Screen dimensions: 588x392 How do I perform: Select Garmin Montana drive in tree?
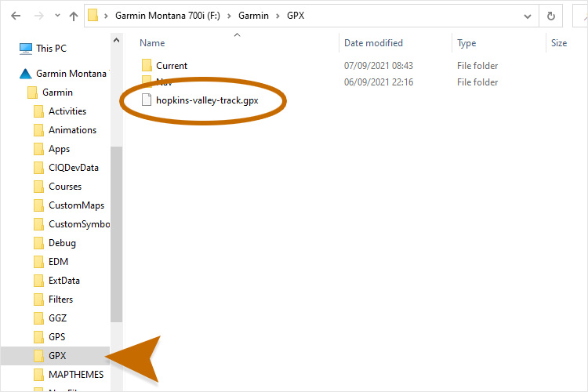click(71, 74)
